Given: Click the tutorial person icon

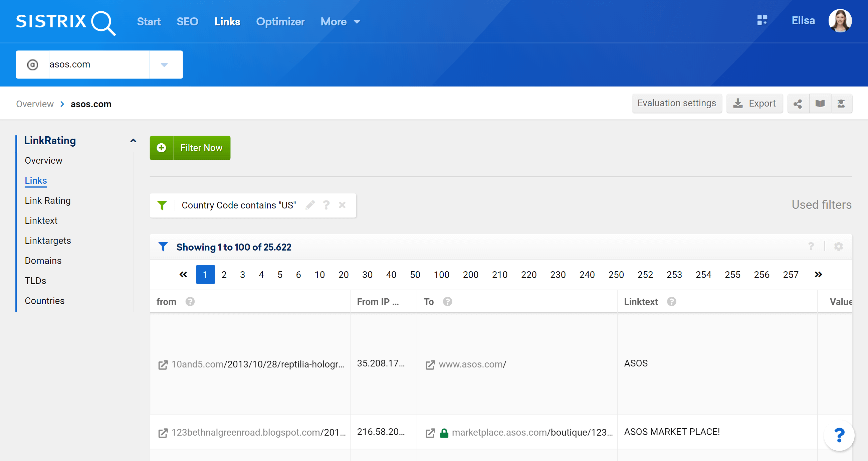Looking at the screenshot, I should coord(841,104).
